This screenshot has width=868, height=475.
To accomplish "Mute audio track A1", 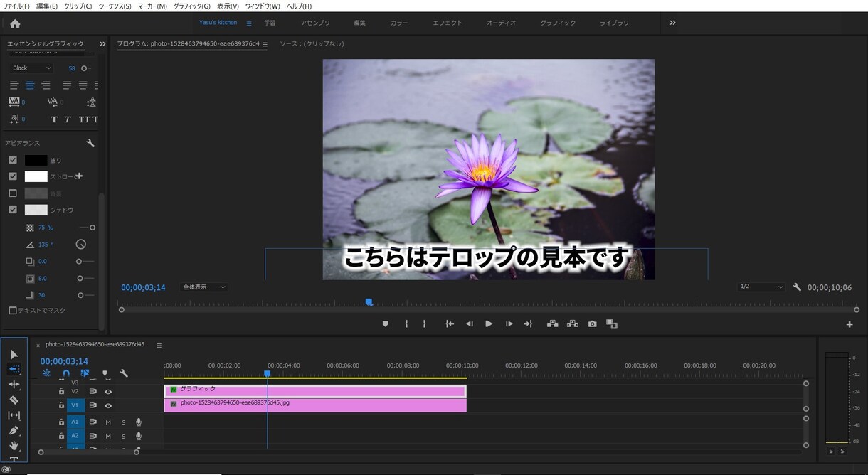I will (x=108, y=422).
